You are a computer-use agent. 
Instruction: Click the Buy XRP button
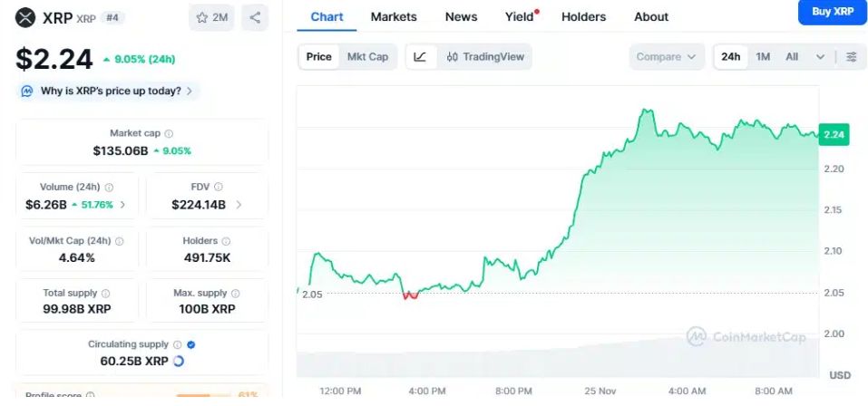point(832,12)
